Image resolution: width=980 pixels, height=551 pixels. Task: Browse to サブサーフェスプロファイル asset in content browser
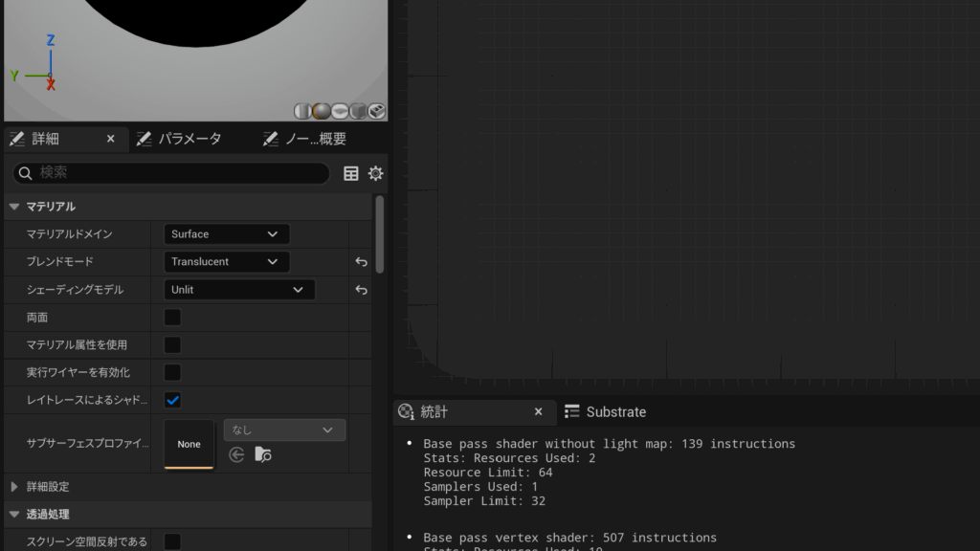pos(263,454)
